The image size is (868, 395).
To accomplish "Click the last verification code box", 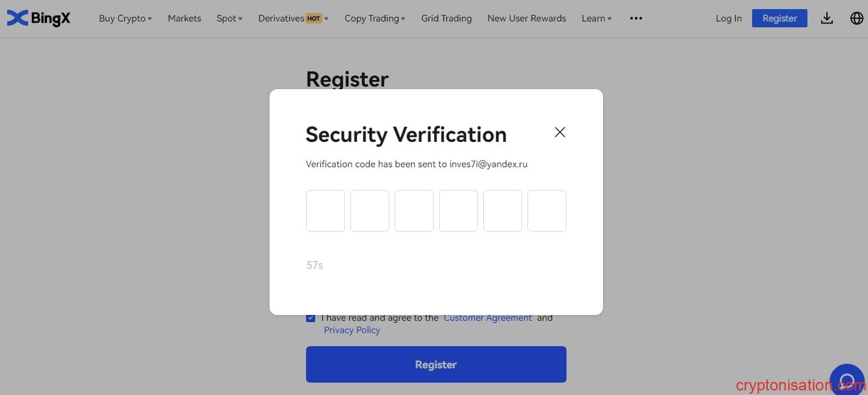I will [x=547, y=210].
